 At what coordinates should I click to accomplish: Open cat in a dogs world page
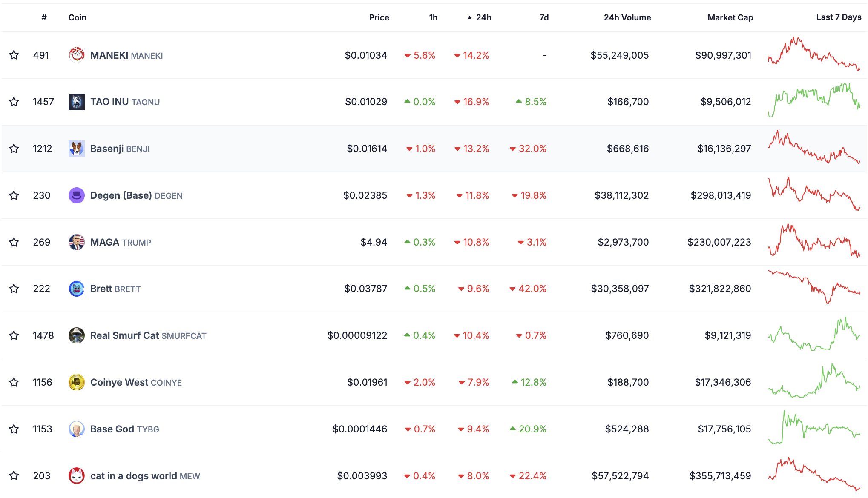(145, 476)
